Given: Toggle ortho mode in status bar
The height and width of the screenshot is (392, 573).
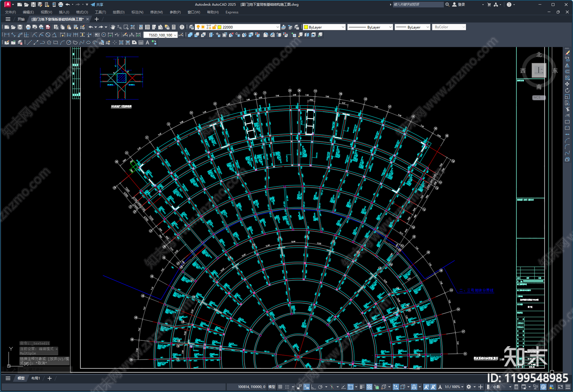Looking at the screenshot, I should [313, 387].
